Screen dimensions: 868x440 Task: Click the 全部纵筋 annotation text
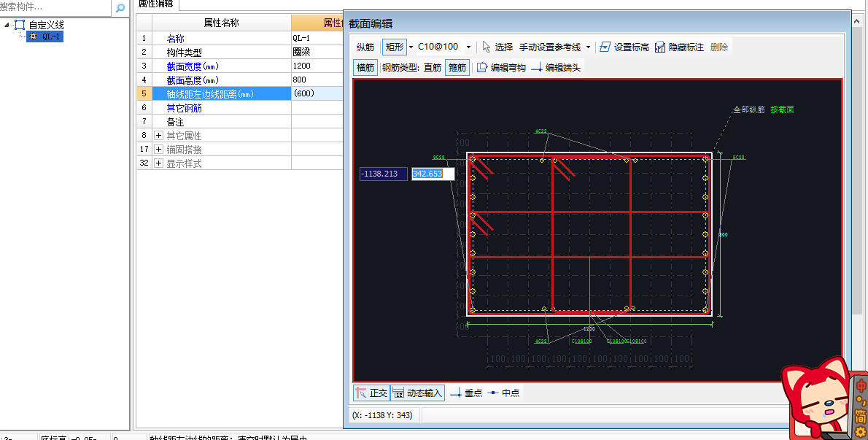pyautogui.click(x=749, y=109)
